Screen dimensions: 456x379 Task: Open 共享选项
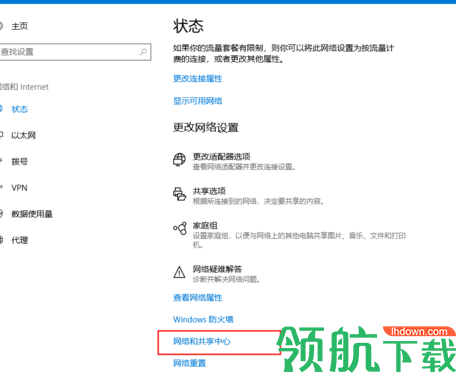tap(209, 191)
